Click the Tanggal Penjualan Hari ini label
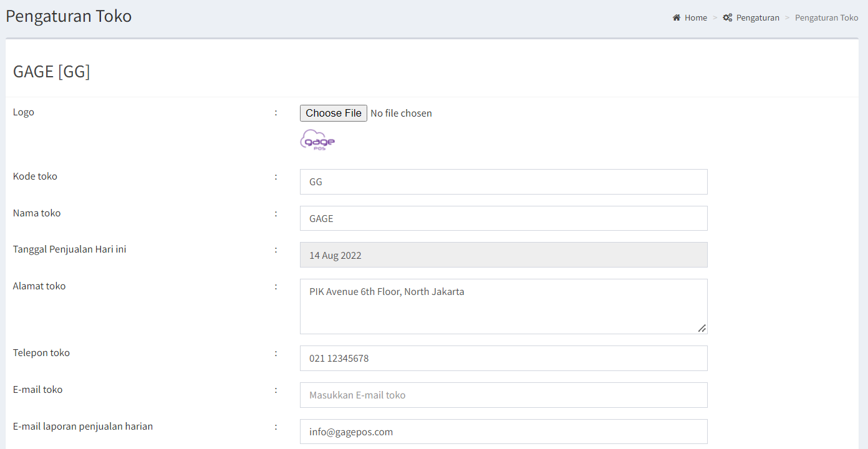This screenshot has height=449, width=868. tap(70, 249)
